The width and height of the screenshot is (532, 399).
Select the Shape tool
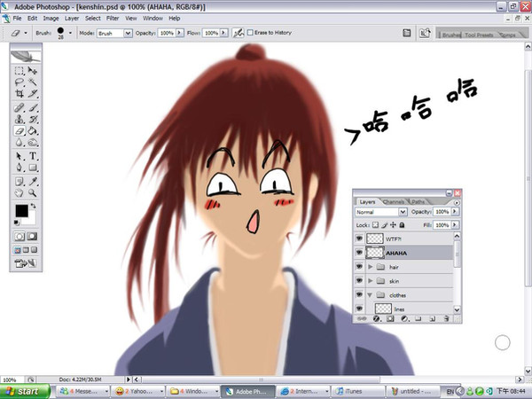pos(33,168)
